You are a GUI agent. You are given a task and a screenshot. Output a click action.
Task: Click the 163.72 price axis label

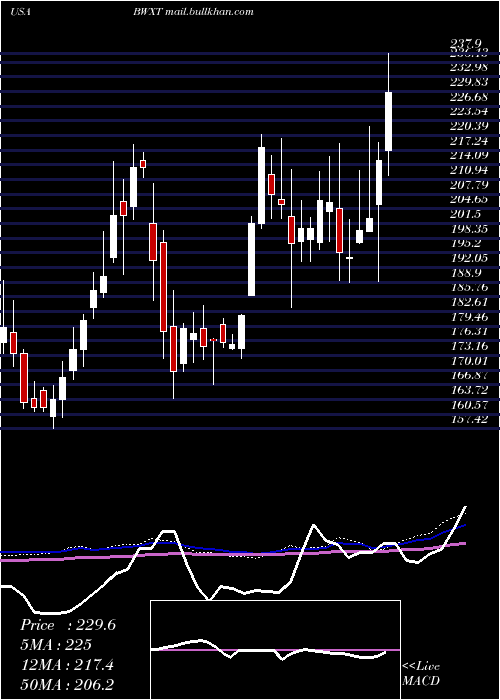click(472, 390)
